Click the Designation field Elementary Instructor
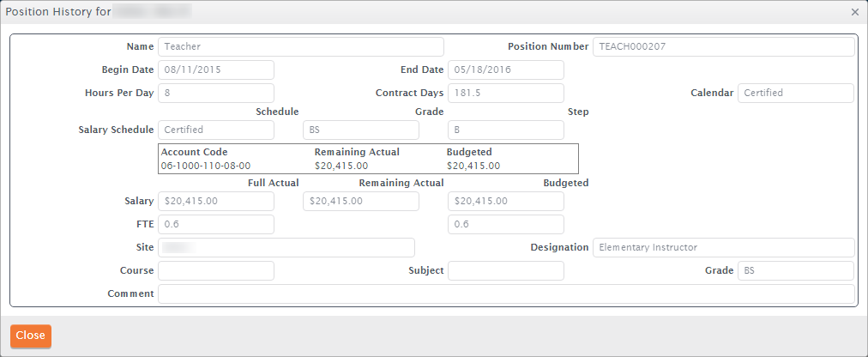Screen dimensions: 868x357 [723, 247]
